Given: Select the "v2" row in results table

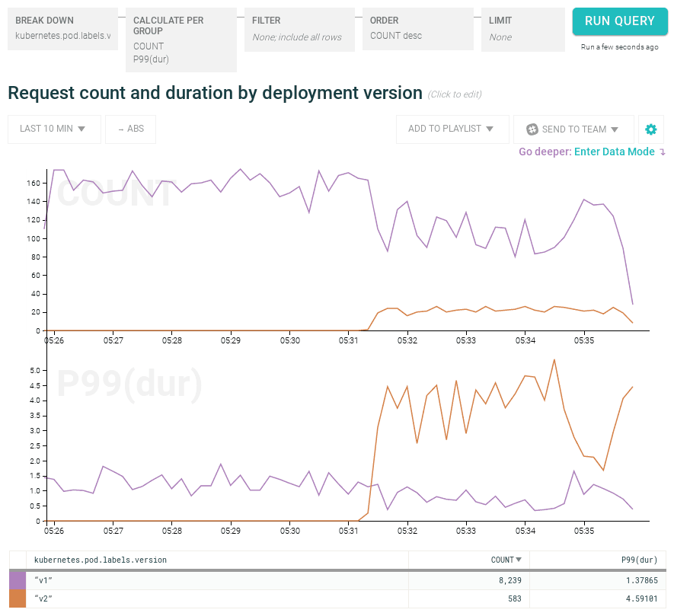Looking at the screenshot, I should coord(216,598).
